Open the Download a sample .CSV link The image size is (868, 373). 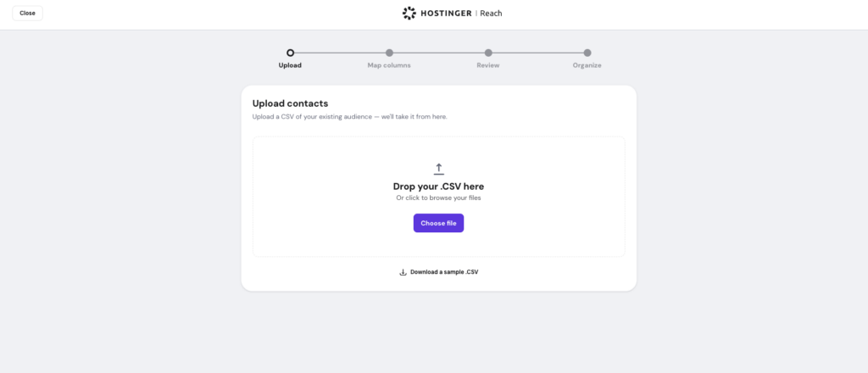(444, 272)
